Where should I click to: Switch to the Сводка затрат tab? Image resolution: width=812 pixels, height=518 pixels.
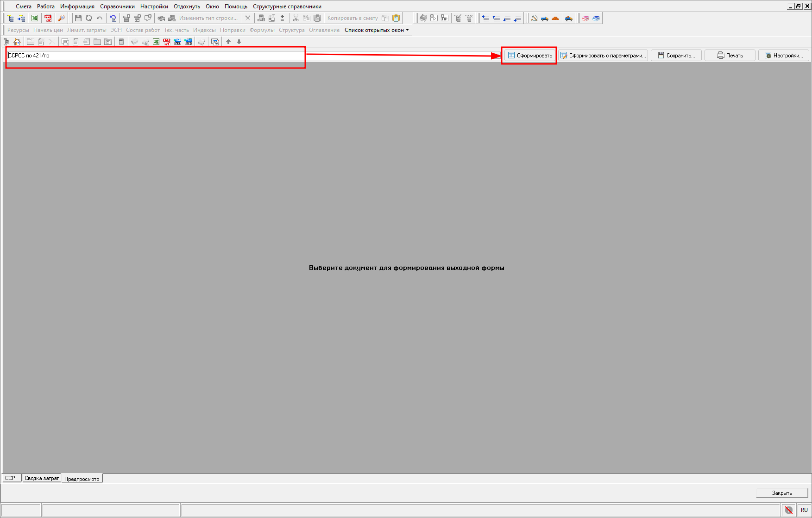pyautogui.click(x=42, y=478)
